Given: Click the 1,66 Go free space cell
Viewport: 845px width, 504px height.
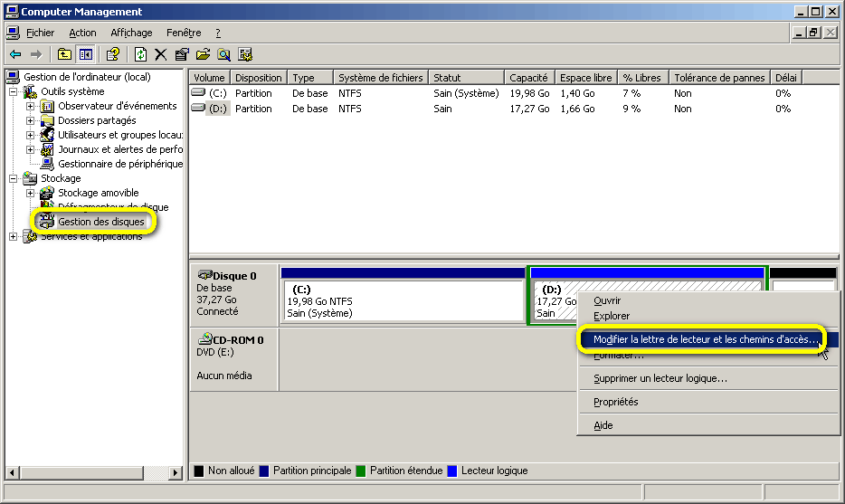Looking at the screenshot, I should pos(578,109).
